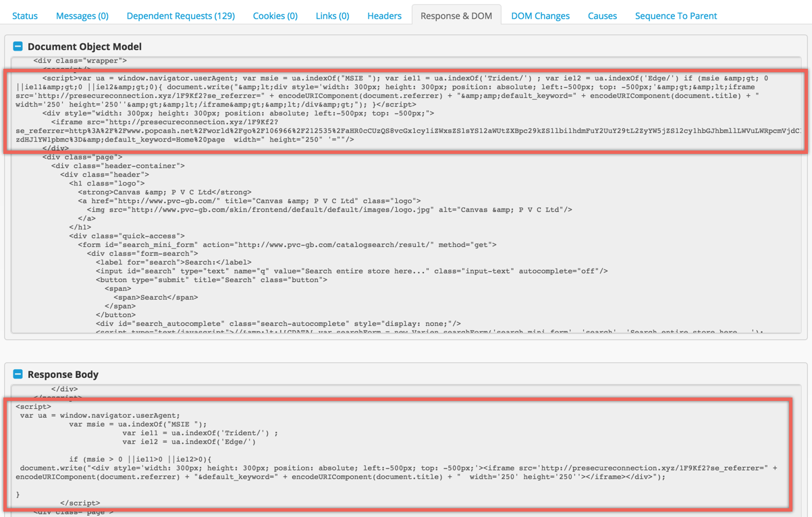Open the DOM Changes tab
This screenshot has height=517, width=812.
click(541, 16)
